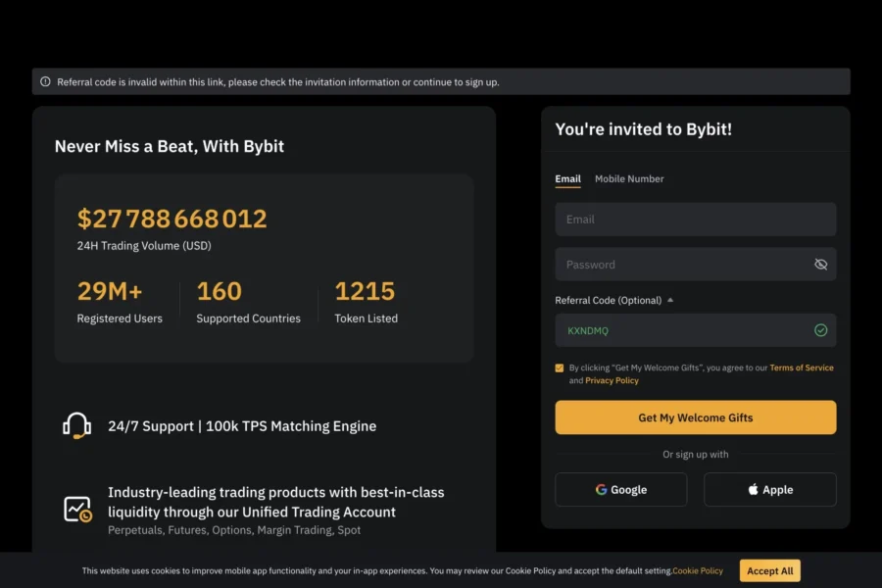Image resolution: width=882 pixels, height=588 pixels.
Task: Click the headset 24/7 support icon
Action: pos(77,425)
